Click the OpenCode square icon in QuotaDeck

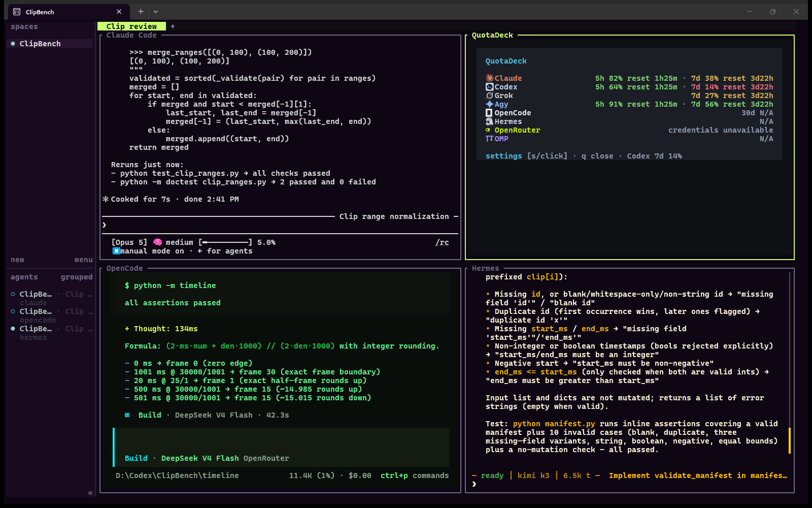click(x=489, y=113)
